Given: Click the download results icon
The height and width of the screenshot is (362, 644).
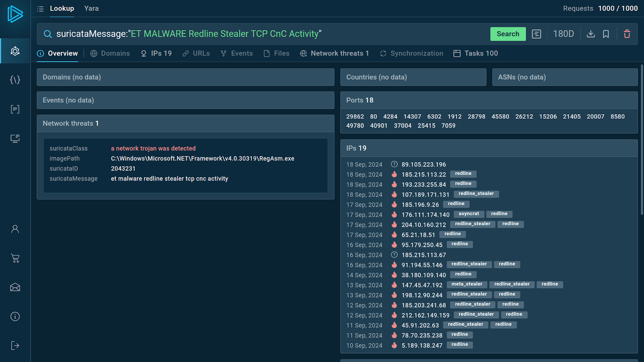Looking at the screenshot, I should (590, 34).
